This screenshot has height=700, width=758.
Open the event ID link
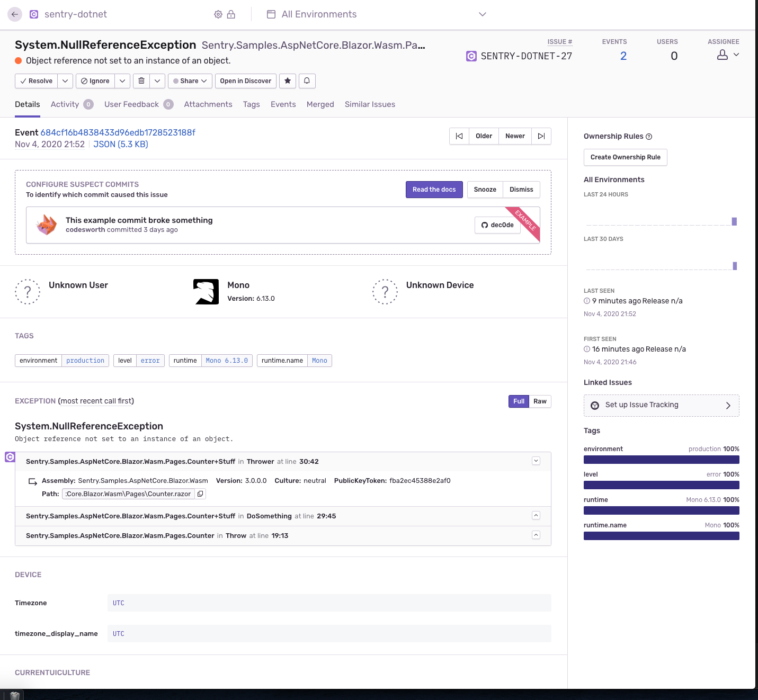pos(118,132)
